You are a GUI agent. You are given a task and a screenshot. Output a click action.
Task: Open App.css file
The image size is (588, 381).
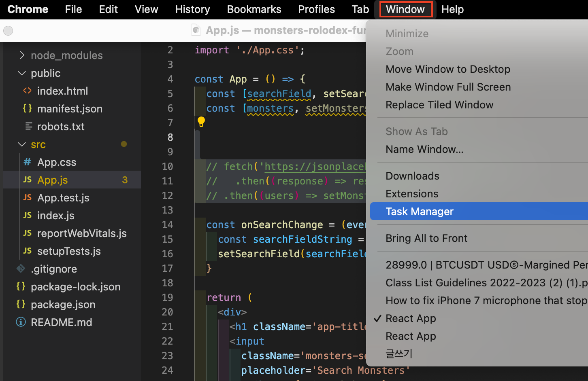[57, 162]
